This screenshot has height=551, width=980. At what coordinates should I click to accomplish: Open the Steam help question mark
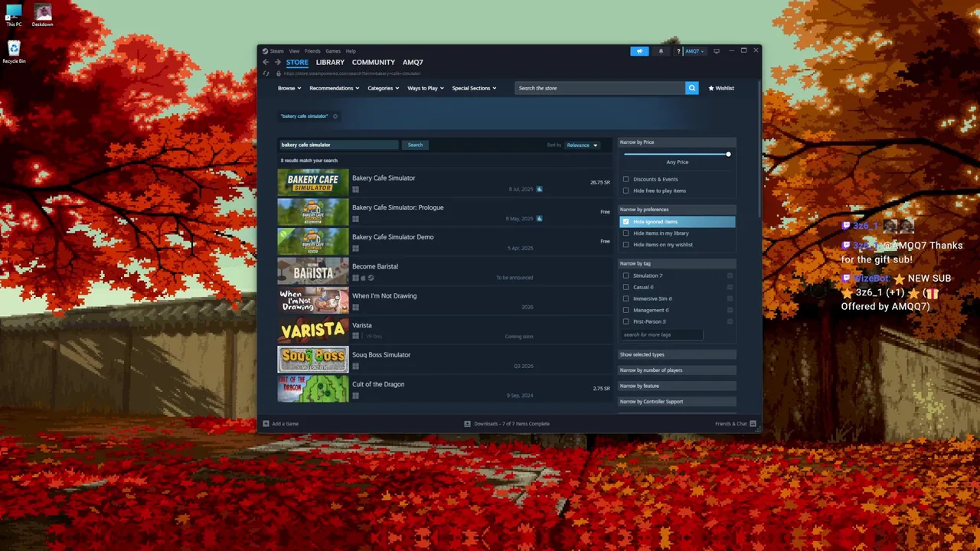pos(678,51)
